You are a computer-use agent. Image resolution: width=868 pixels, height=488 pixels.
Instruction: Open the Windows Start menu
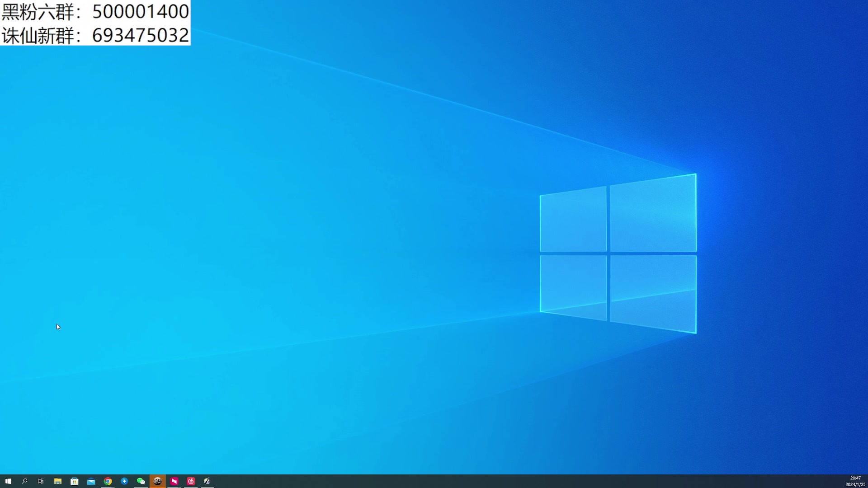tap(8, 481)
